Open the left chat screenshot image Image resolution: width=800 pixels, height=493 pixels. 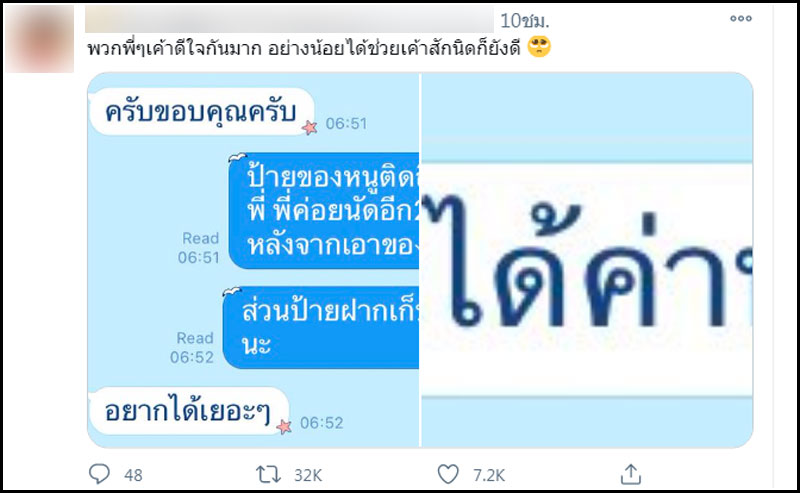253,260
